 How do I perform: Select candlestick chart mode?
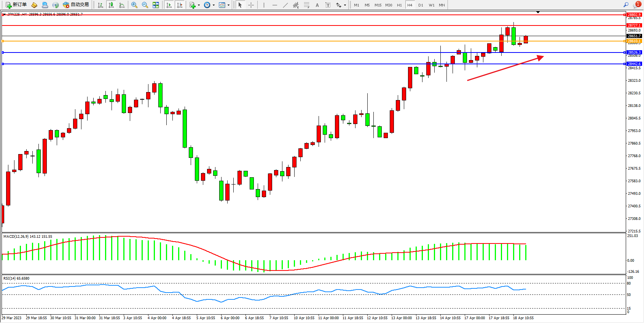[111, 5]
